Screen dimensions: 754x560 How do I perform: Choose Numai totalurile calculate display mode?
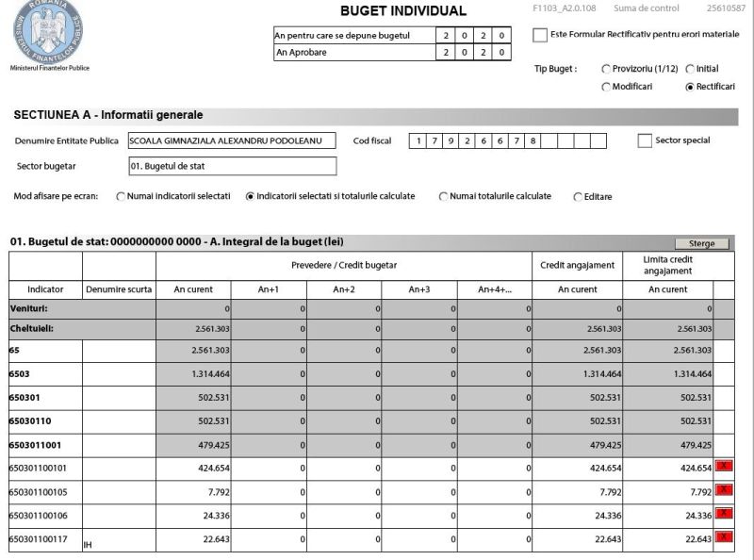[444, 197]
